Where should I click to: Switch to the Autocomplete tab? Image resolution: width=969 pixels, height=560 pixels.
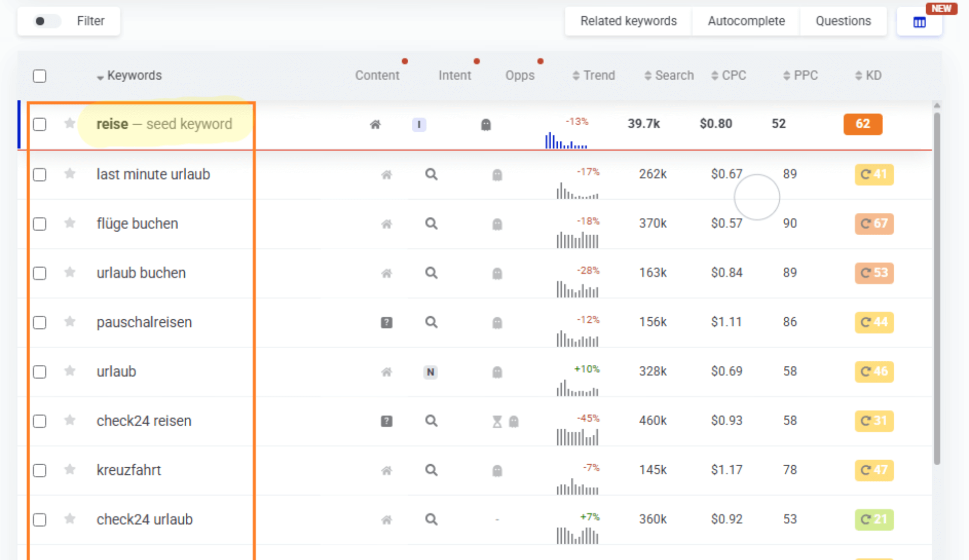tap(746, 21)
